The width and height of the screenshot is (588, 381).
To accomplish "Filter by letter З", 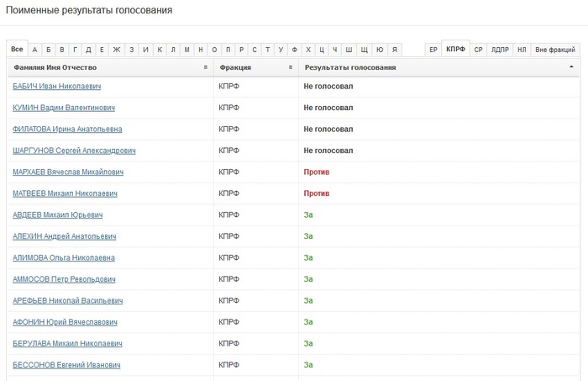I will (132, 50).
